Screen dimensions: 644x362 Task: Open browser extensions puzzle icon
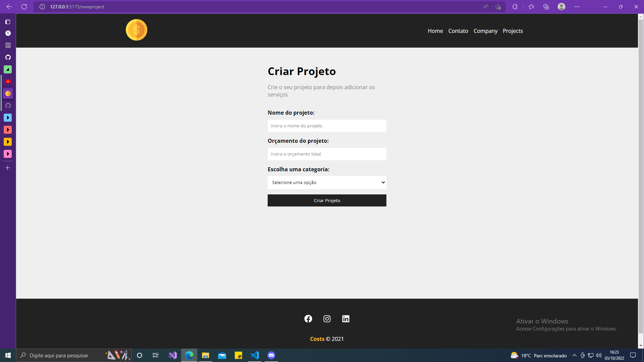point(515,7)
